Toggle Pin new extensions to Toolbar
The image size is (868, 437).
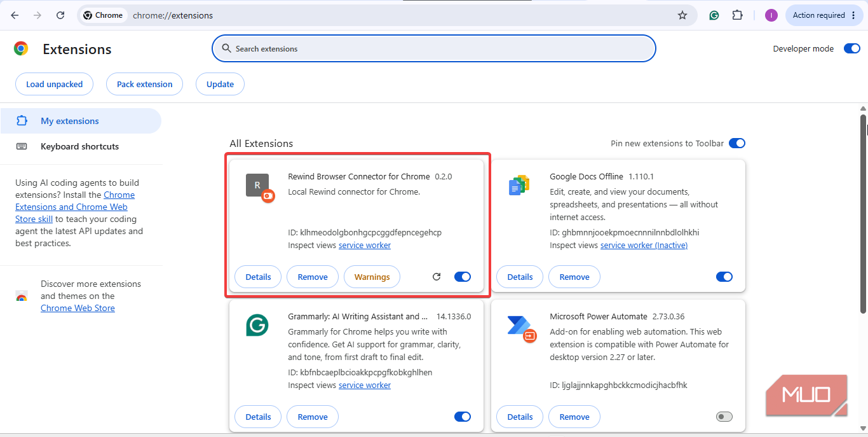[x=736, y=143]
